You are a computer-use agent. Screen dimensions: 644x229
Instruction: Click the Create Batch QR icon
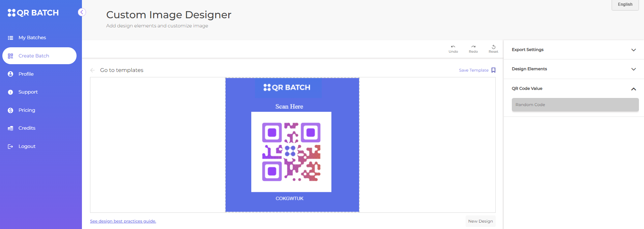(x=10, y=56)
